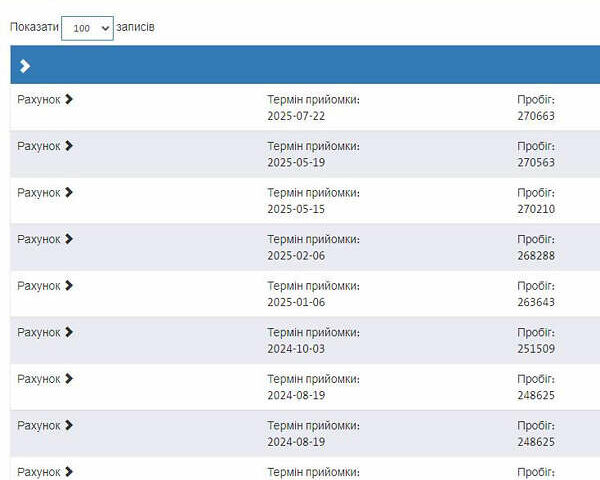Expand Рахунок arrow for 2025-05-15 row
Viewport: 600px width, 480px height.
coord(69,192)
